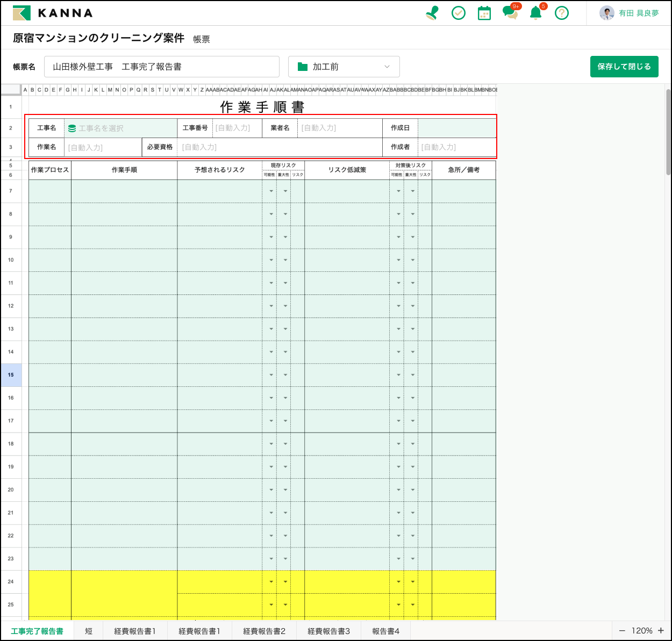The width and height of the screenshot is (672, 641).
Task: Click the KANNA logo
Action: (x=53, y=13)
